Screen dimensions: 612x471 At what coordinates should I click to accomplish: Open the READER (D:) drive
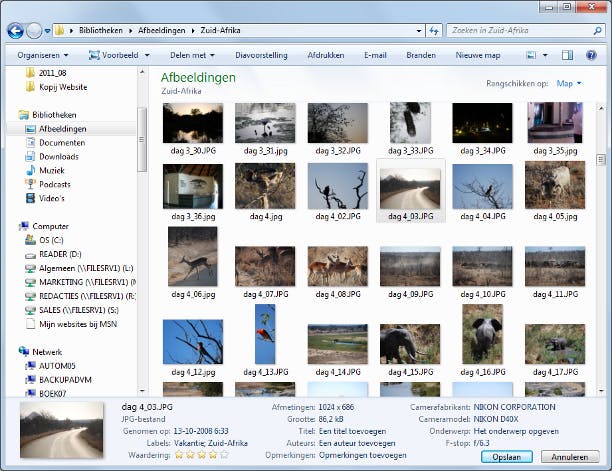click(60, 254)
